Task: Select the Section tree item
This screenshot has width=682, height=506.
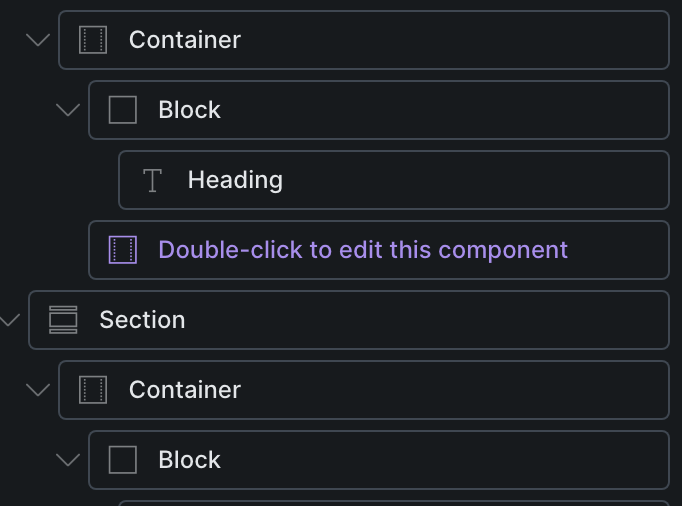Action: (349, 320)
